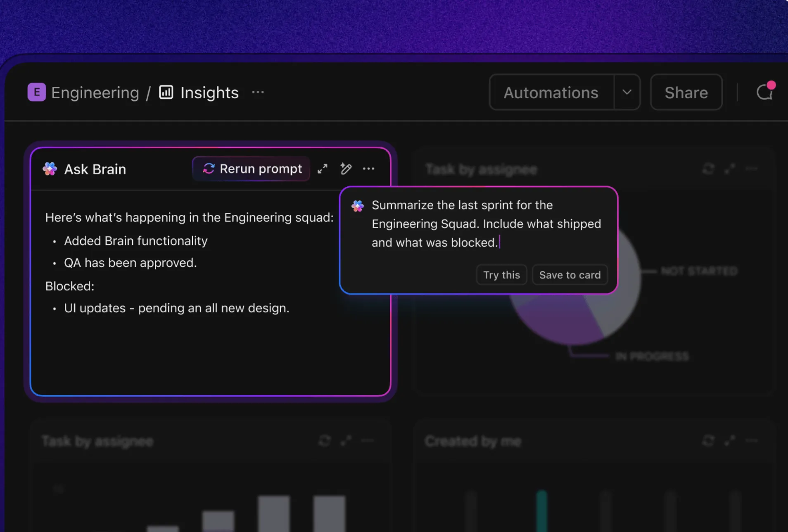Screen dimensions: 788x532
Task: Click the Created by me card title
Action: (473, 441)
